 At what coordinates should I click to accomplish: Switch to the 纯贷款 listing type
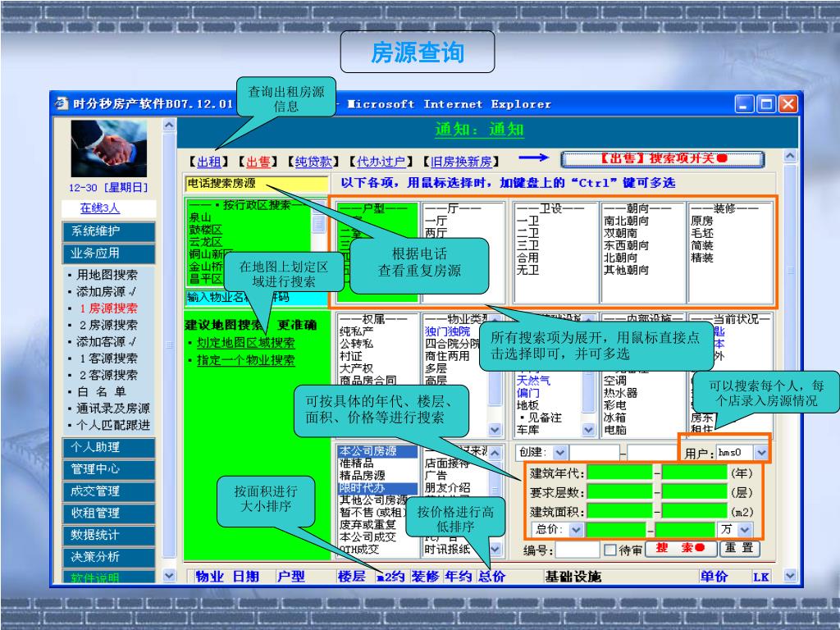click(x=313, y=162)
